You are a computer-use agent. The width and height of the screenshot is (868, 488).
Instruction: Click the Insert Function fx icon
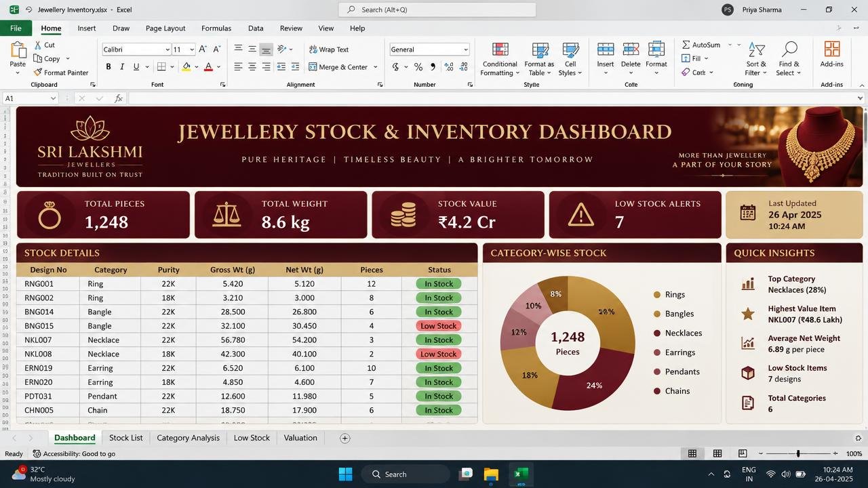(x=119, y=98)
